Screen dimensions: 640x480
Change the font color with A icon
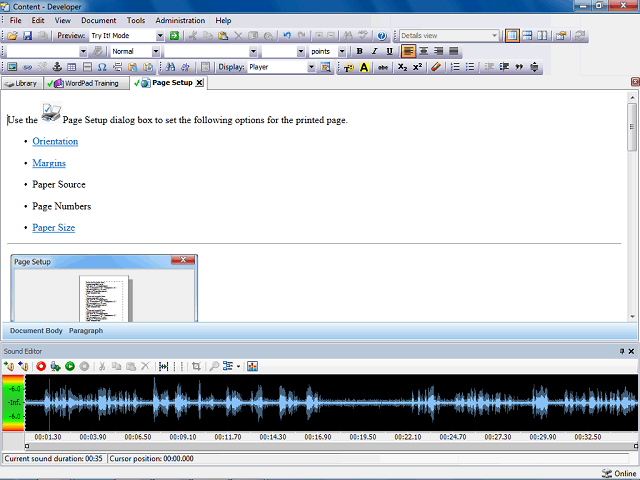pos(364,67)
